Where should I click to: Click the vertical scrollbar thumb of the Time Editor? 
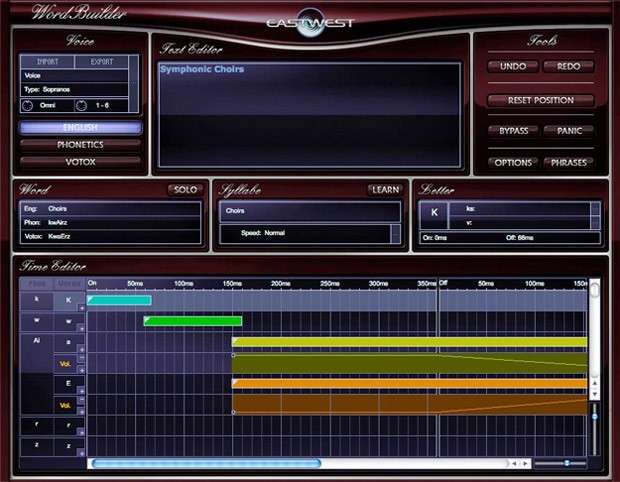[x=594, y=289]
